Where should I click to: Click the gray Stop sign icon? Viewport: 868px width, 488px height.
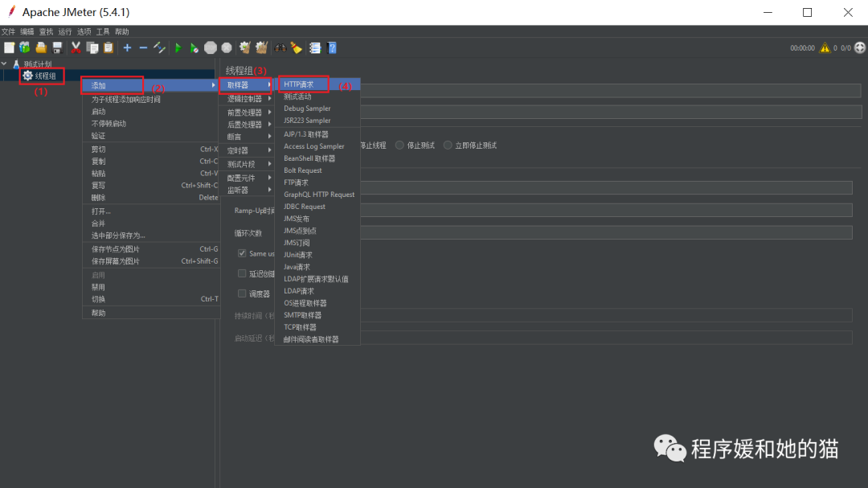[x=211, y=48]
